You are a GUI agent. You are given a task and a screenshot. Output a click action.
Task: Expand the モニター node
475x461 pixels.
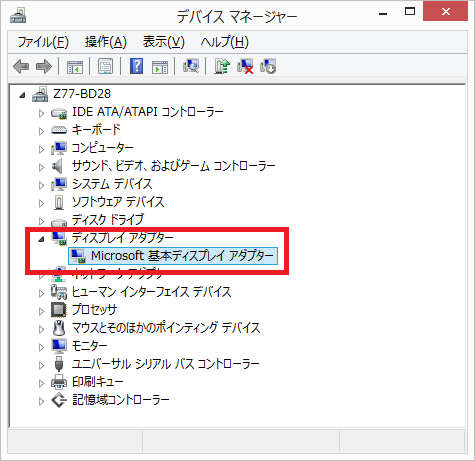pyautogui.click(x=41, y=347)
